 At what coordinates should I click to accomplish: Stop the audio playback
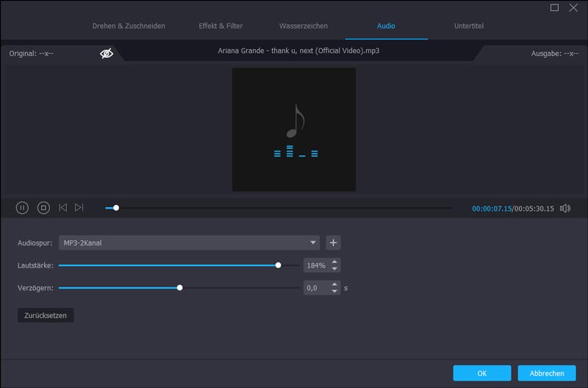[x=43, y=208]
